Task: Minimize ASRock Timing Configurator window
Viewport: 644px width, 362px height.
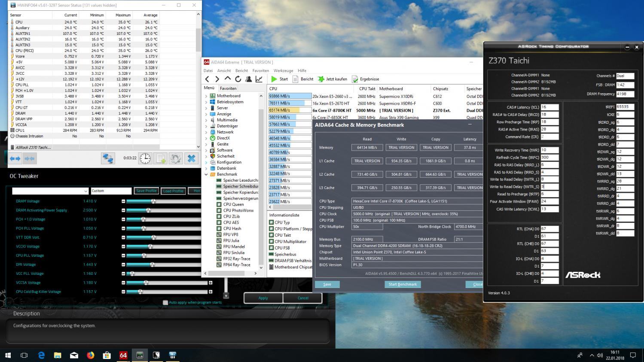Action: pyautogui.click(x=627, y=47)
